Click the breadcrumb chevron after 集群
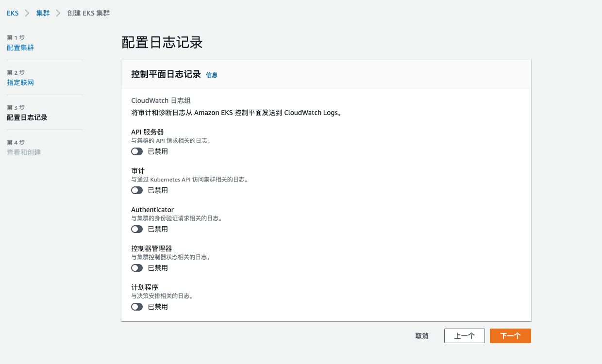 [x=58, y=13]
